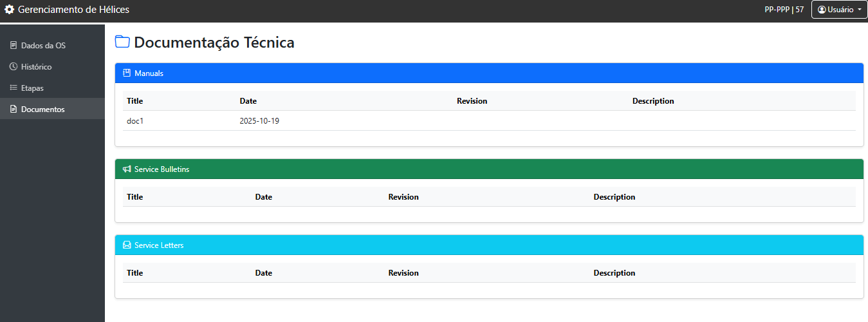Click the user avatar icon in Usuário button
Image resolution: width=868 pixels, height=322 pixels.
[822, 10]
